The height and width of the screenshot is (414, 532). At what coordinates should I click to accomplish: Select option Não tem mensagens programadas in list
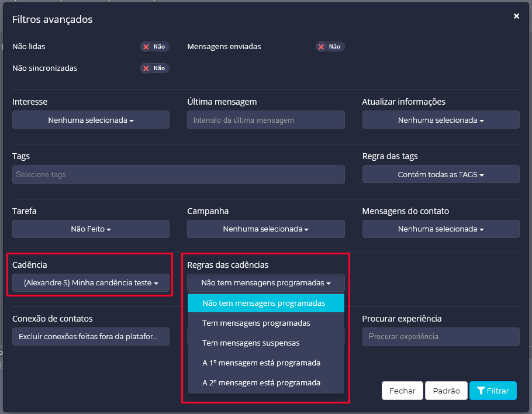[x=265, y=303]
